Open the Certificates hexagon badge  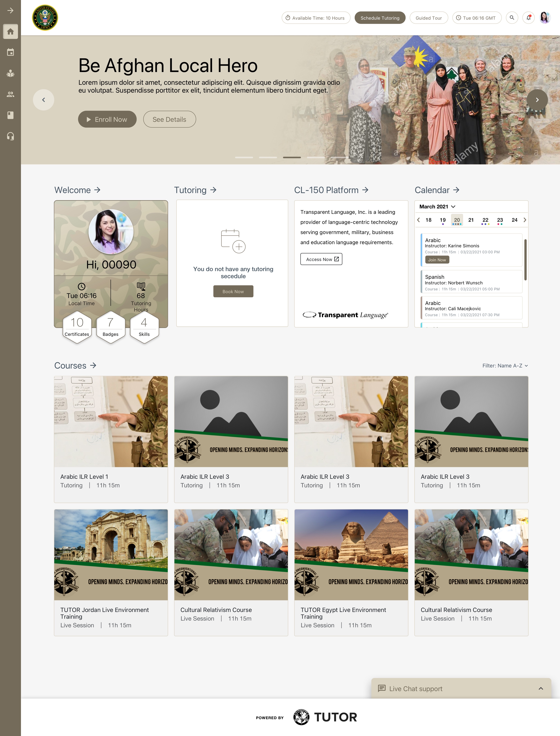77,327
